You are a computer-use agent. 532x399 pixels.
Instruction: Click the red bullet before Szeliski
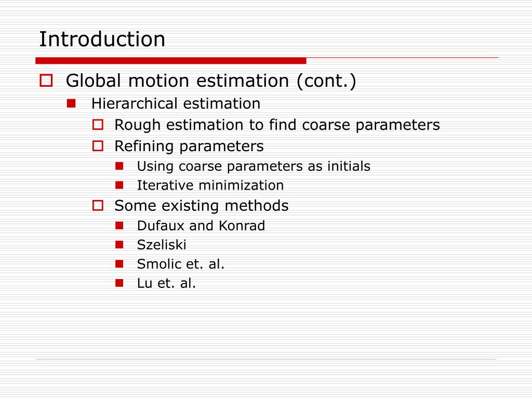[x=119, y=245]
